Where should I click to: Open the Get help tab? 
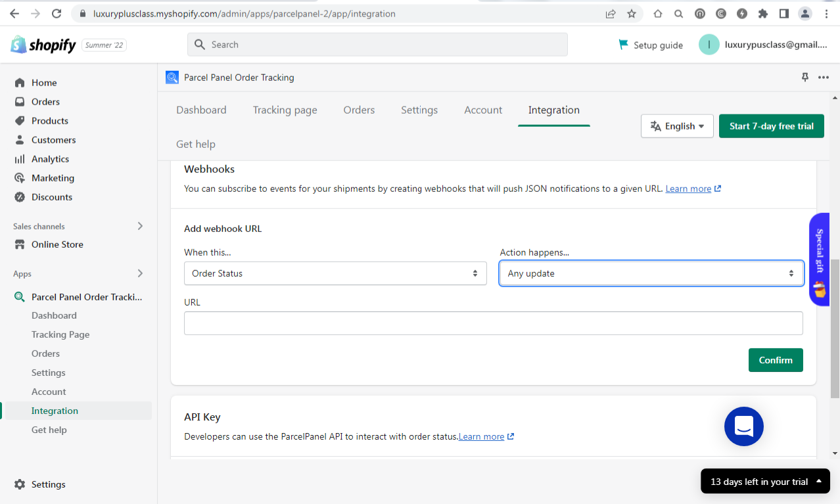pyautogui.click(x=196, y=144)
